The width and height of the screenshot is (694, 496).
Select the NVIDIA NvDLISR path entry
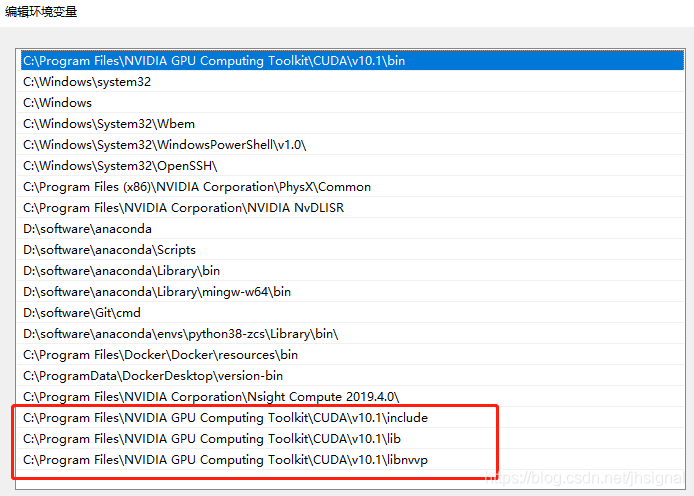pyautogui.click(x=183, y=208)
